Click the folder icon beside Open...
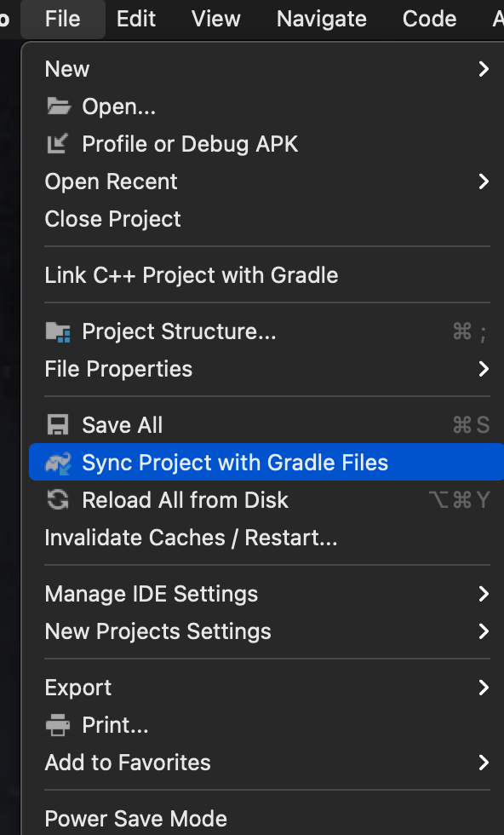This screenshot has width=504, height=835. pyautogui.click(x=58, y=107)
